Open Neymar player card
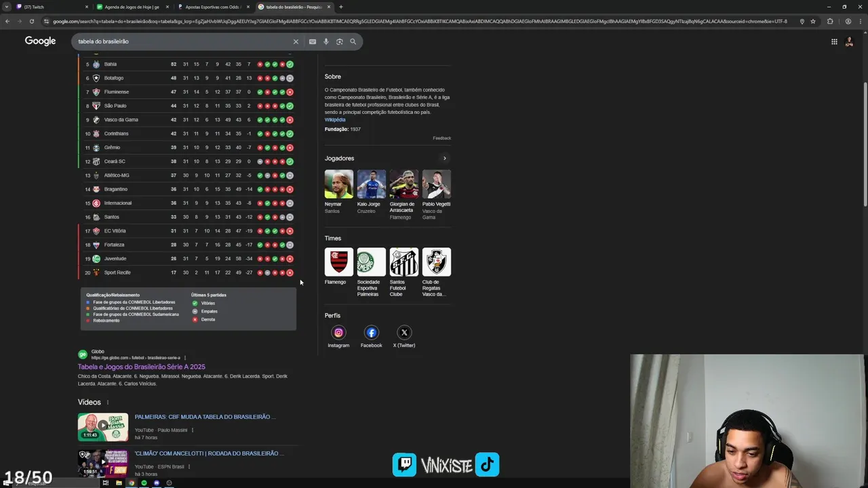868x488 pixels. pos(338,192)
